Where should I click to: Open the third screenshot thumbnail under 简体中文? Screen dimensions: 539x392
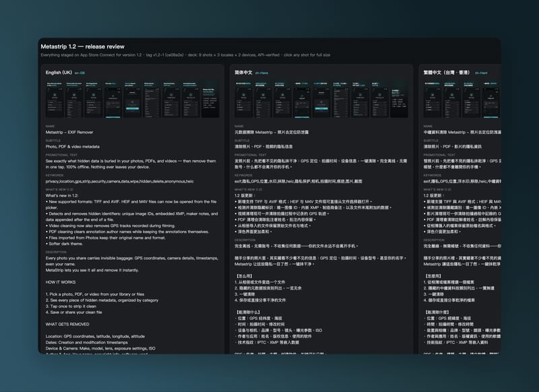(282, 100)
